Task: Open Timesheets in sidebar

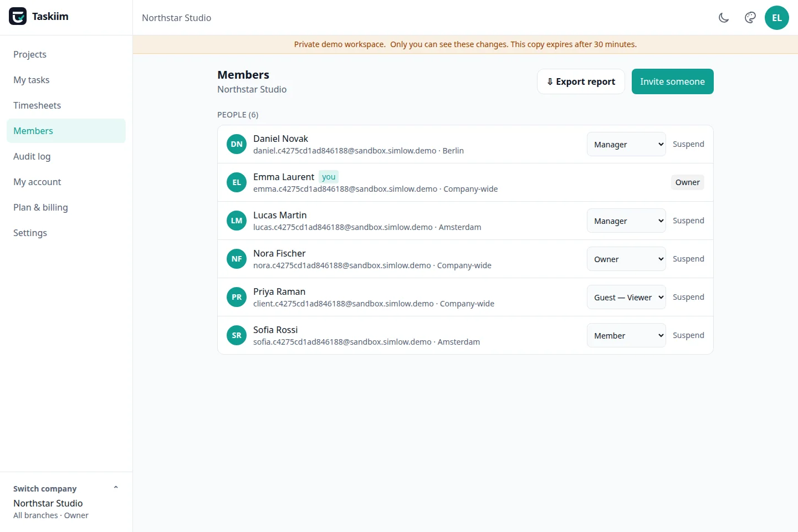Action: point(66,105)
